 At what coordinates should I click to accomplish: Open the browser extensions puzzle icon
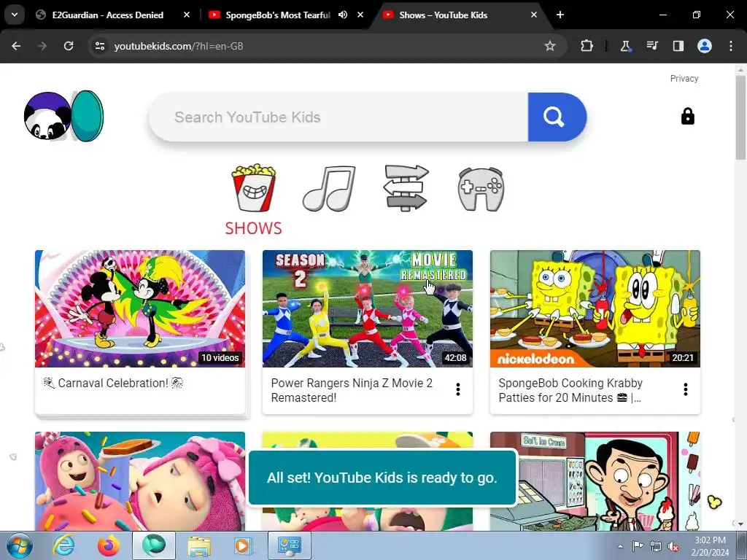pyautogui.click(x=587, y=46)
